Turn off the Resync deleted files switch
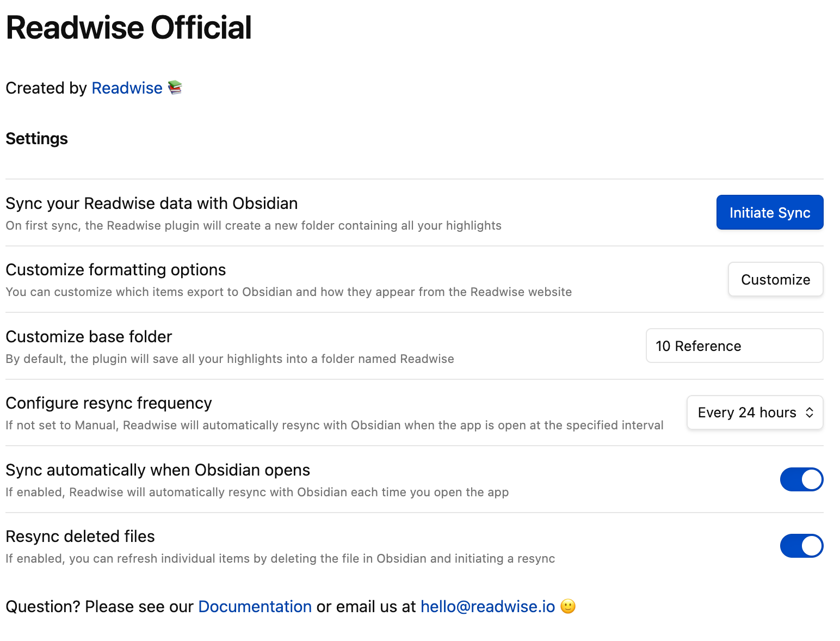This screenshot has height=641, width=840. click(801, 546)
